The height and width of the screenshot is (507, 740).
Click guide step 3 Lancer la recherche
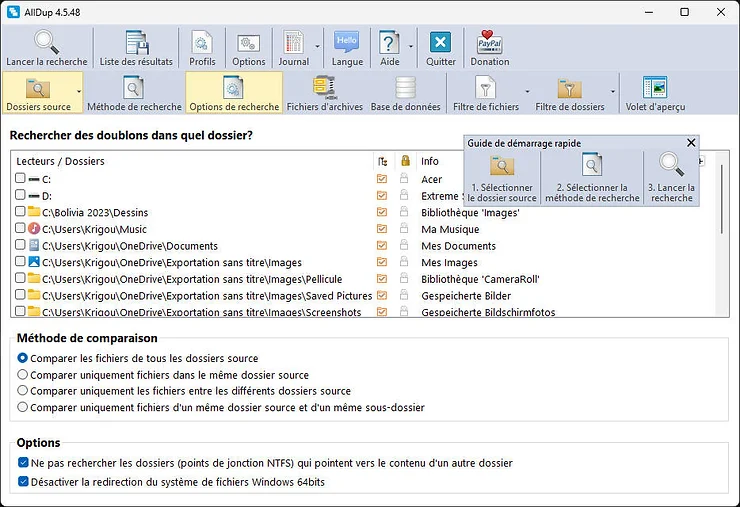tap(671, 178)
